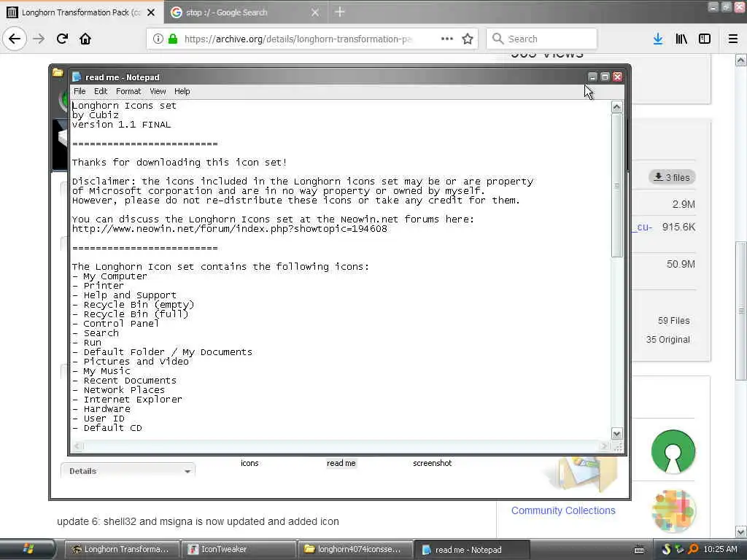The width and height of the screenshot is (747, 560).
Task: Open Firefox downloads arrow
Action: point(658,39)
